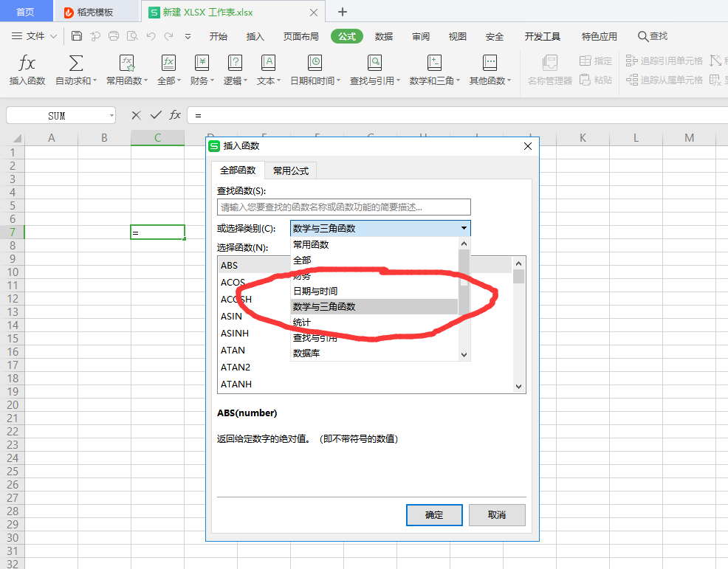This screenshot has height=569, width=728.
Task: Select the 数据 ribbon tab
Action: (384, 35)
